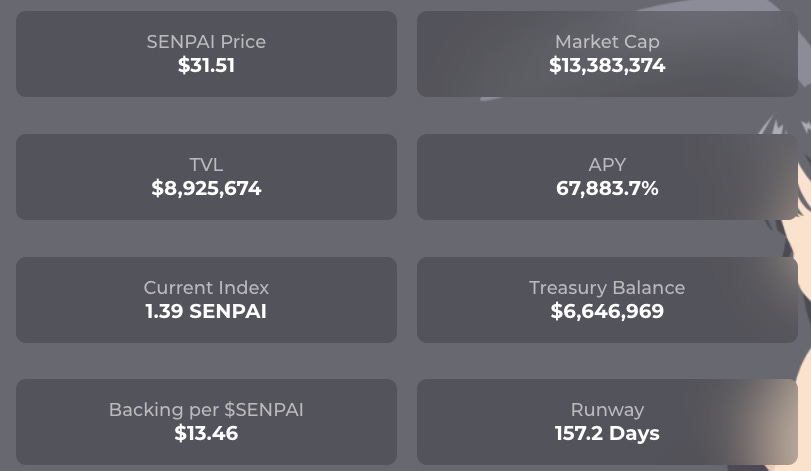Screen dimensions: 811x471
Task: Click the Current Index label
Action: point(206,287)
